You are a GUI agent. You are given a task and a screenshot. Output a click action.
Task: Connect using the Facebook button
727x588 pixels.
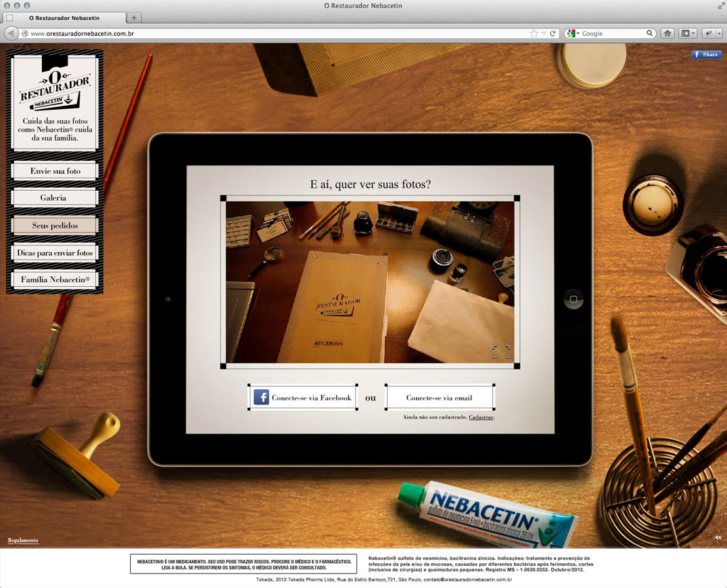303,398
